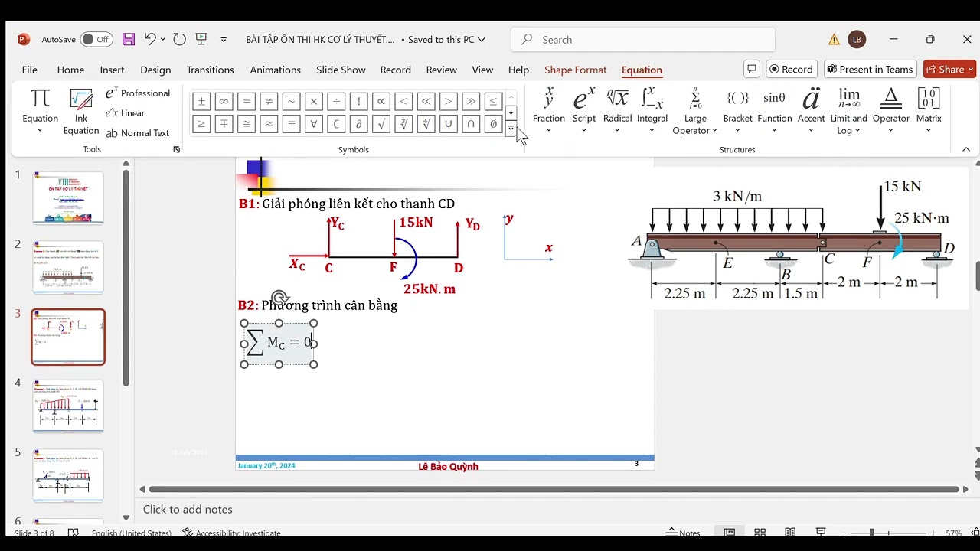Click the yellow warning triangle icon
980x551 pixels.
(834, 40)
